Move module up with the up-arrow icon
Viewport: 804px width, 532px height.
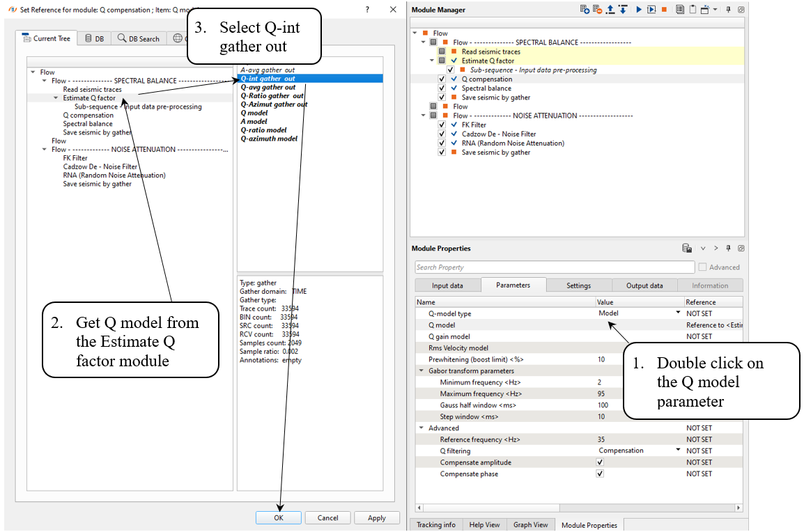[x=610, y=10]
